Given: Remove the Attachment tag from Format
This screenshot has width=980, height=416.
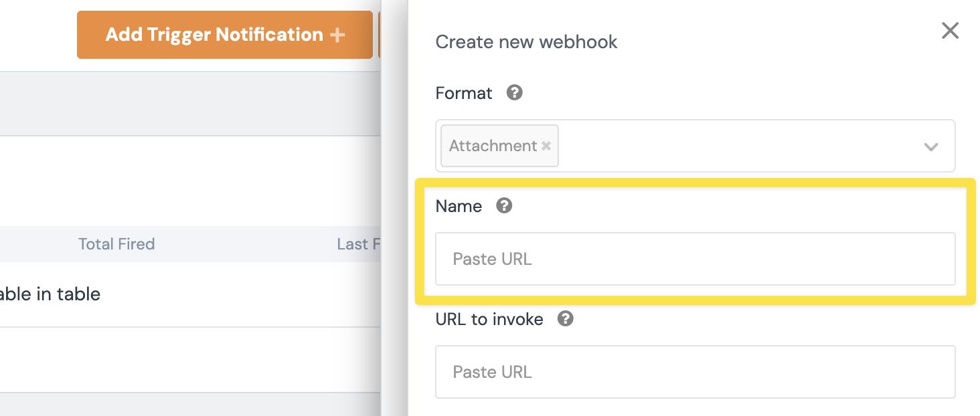Looking at the screenshot, I should (546, 146).
